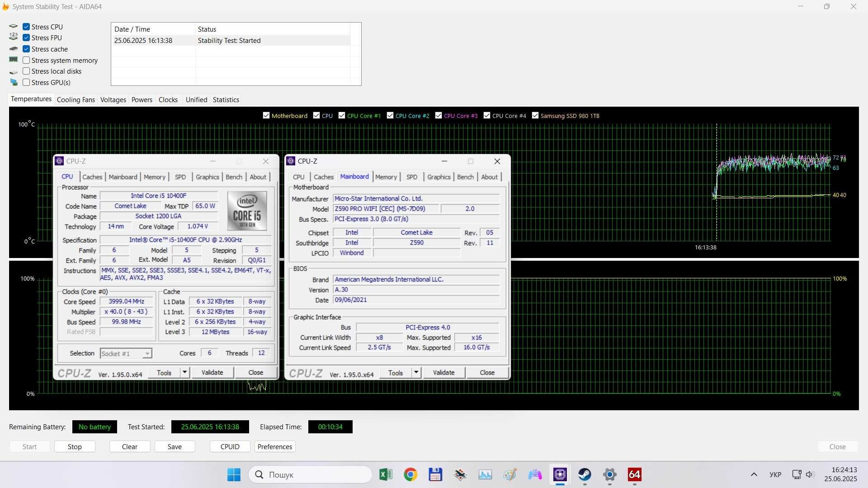Image resolution: width=868 pixels, height=488 pixels.
Task: Switch to the Cooling Fans tab
Action: (x=76, y=100)
